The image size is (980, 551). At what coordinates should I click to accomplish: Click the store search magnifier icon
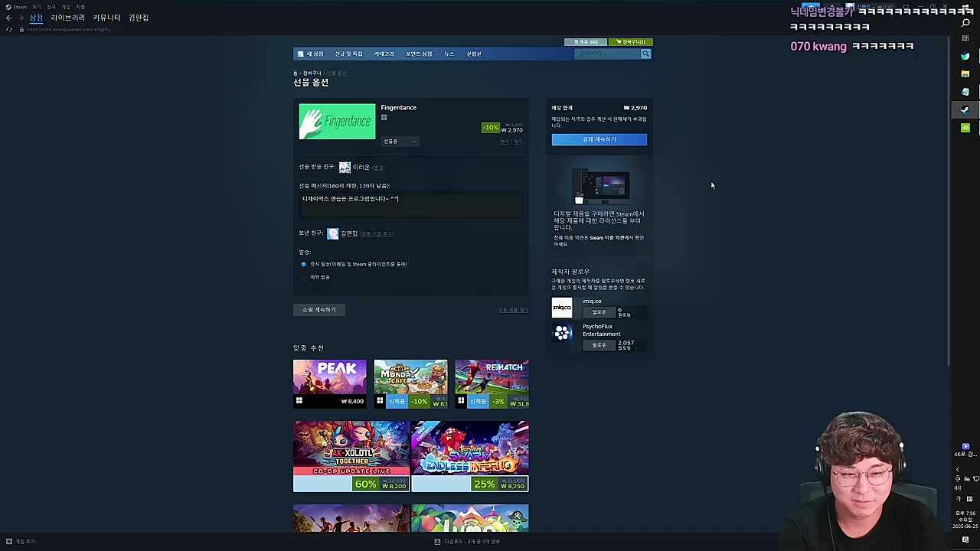645,54
